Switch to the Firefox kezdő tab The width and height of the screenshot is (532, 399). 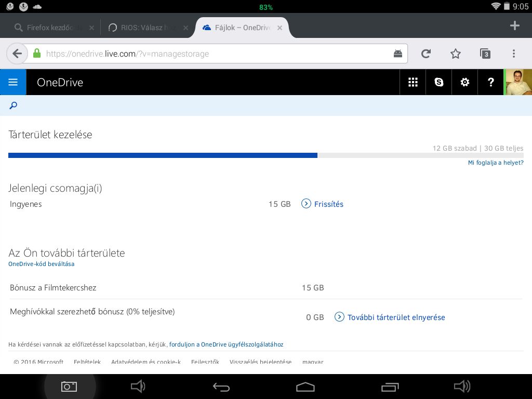point(50,28)
